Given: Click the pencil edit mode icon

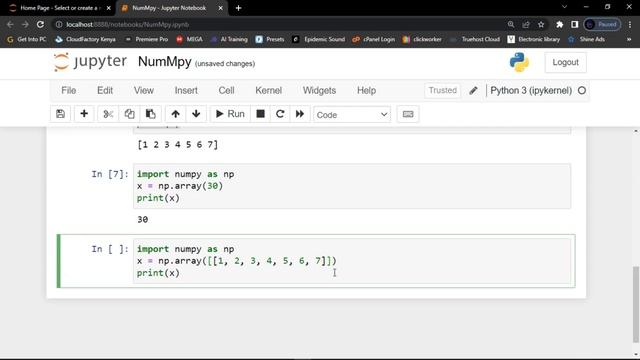Looking at the screenshot, I should [x=473, y=91].
